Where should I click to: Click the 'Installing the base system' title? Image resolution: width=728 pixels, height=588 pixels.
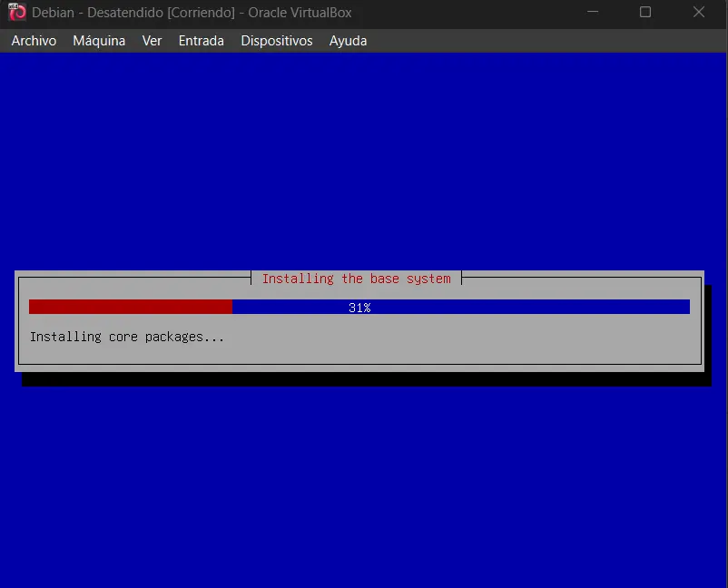tap(357, 279)
